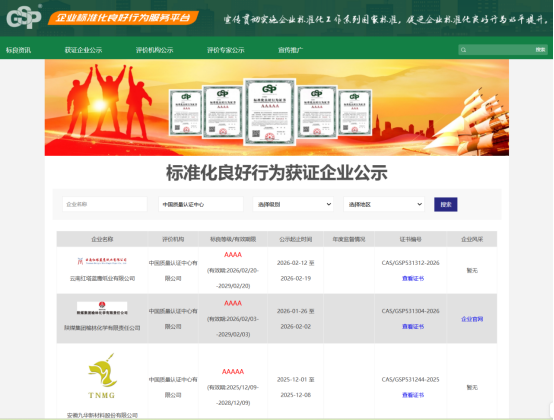
Task: Open the 标良资讯 menu item
Action: point(18,50)
